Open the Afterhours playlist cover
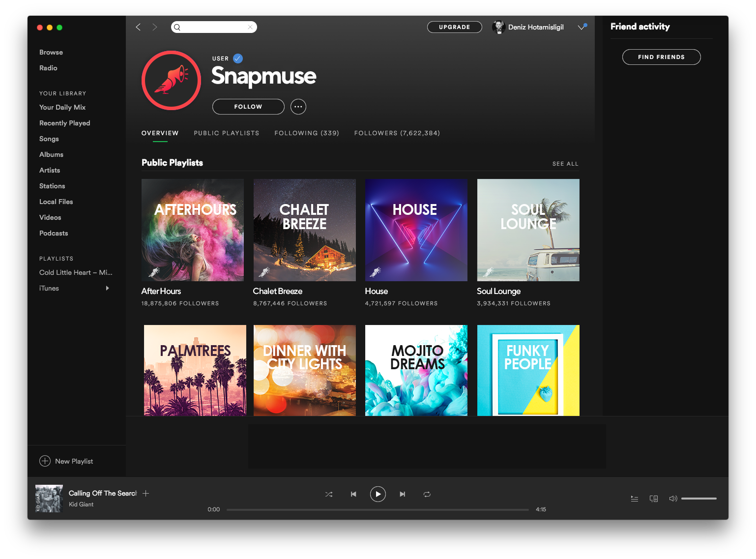Image resolution: width=756 pixels, height=559 pixels. (193, 230)
